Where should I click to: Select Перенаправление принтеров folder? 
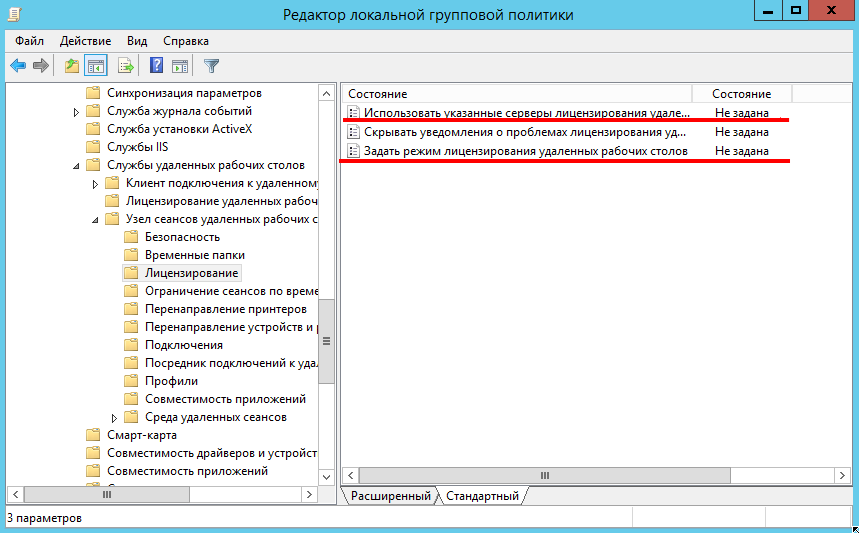[225, 309]
